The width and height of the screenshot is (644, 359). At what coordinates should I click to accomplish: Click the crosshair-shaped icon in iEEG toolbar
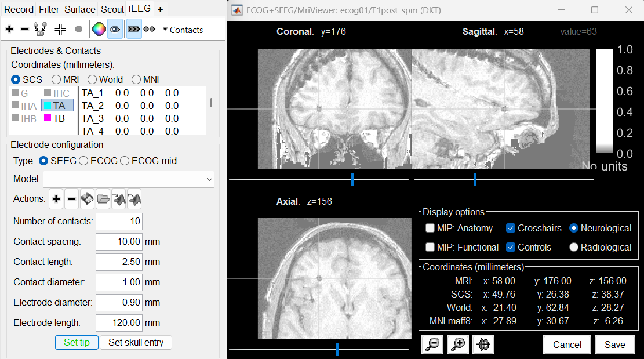coord(60,29)
